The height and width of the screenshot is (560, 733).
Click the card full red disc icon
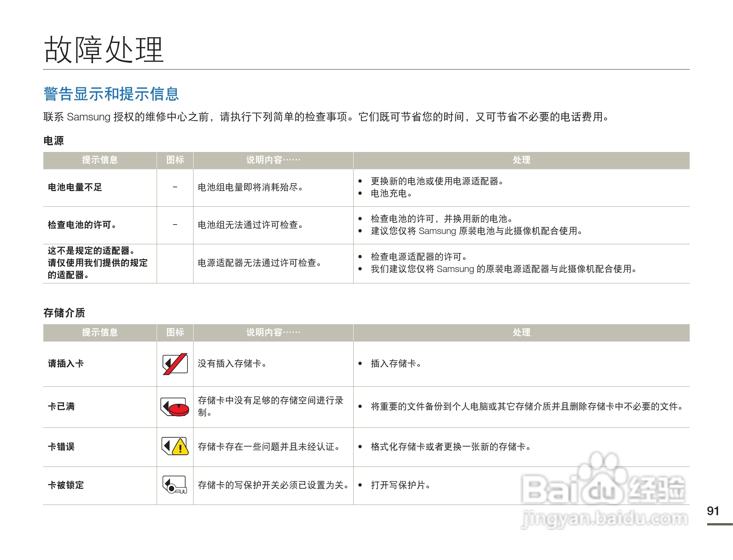pyautogui.click(x=175, y=407)
